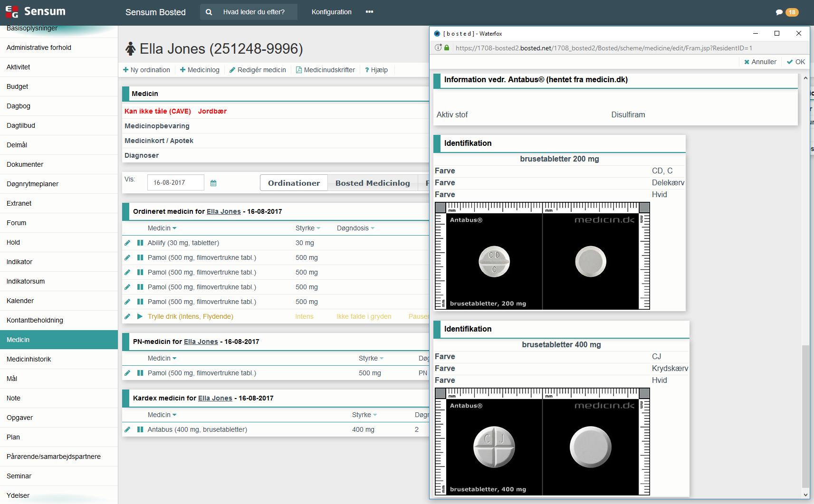This screenshot has width=814, height=504.
Task: Click the Antabus (400 mg, brusetabletter) cell
Action: click(197, 429)
